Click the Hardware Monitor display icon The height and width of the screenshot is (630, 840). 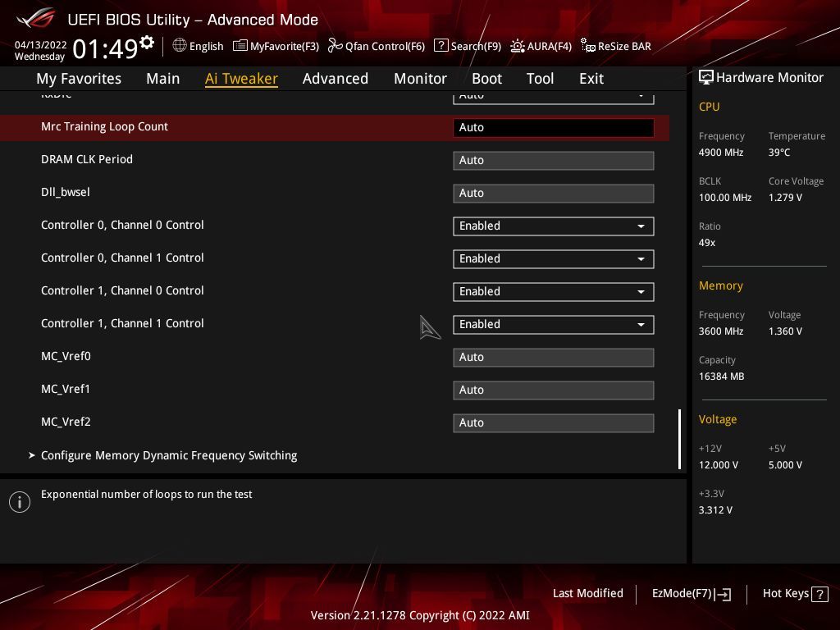[x=706, y=78]
